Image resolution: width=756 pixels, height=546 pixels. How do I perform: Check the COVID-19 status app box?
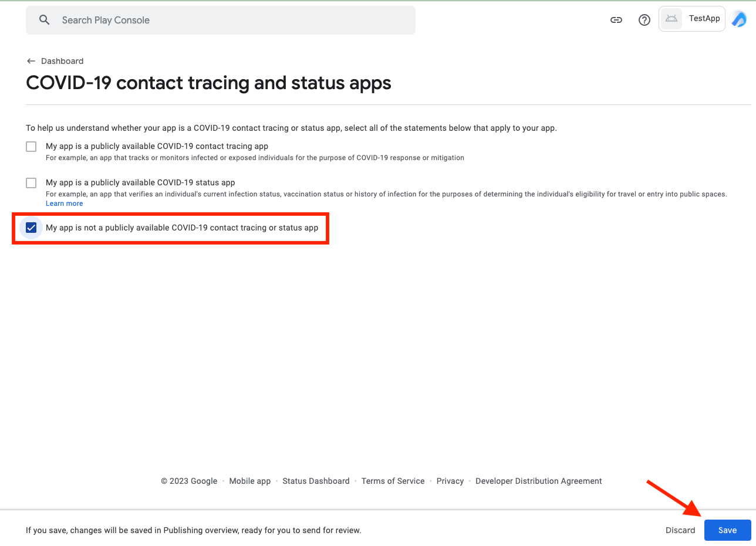pyautogui.click(x=31, y=183)
